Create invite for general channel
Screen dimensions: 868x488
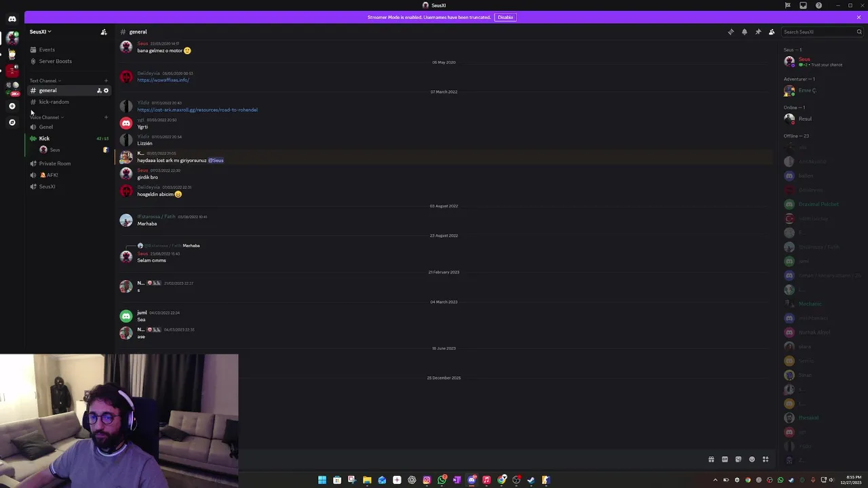click(99, 91)
